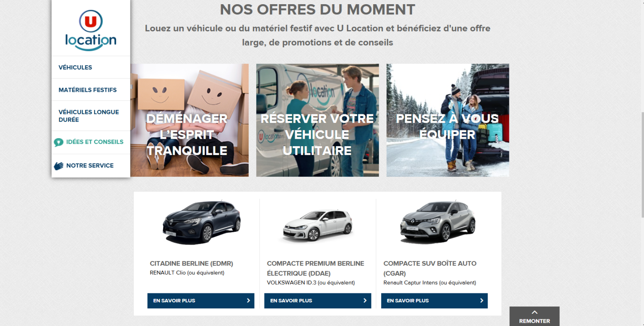Click the U Location logo
The width and height of the screenshot is (644, 326).
(x=91, y=30)
